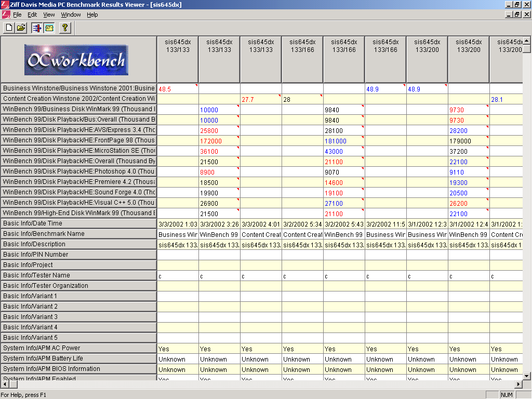Image resolution: width=532 pixels, height=399 pixels.
Task: Click the date cell 3/3/2002 3:26
Action: (x=219, y=224)
